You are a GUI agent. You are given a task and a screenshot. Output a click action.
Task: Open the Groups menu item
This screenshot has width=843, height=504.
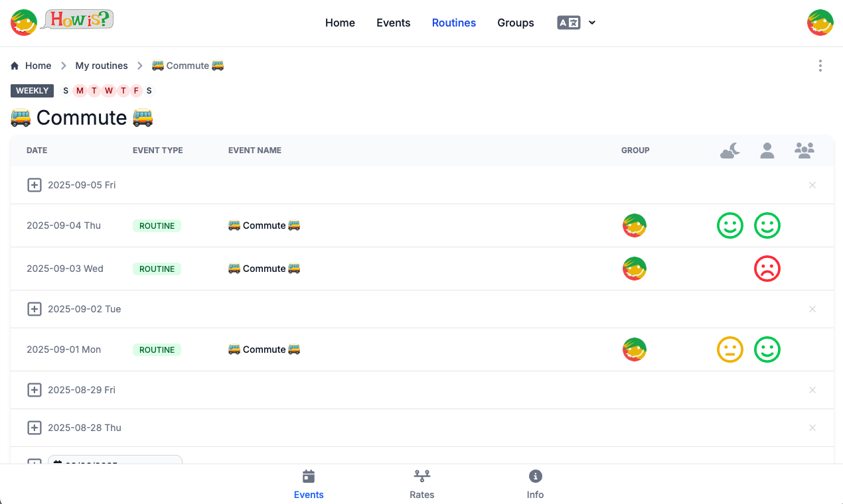point(516,23)
